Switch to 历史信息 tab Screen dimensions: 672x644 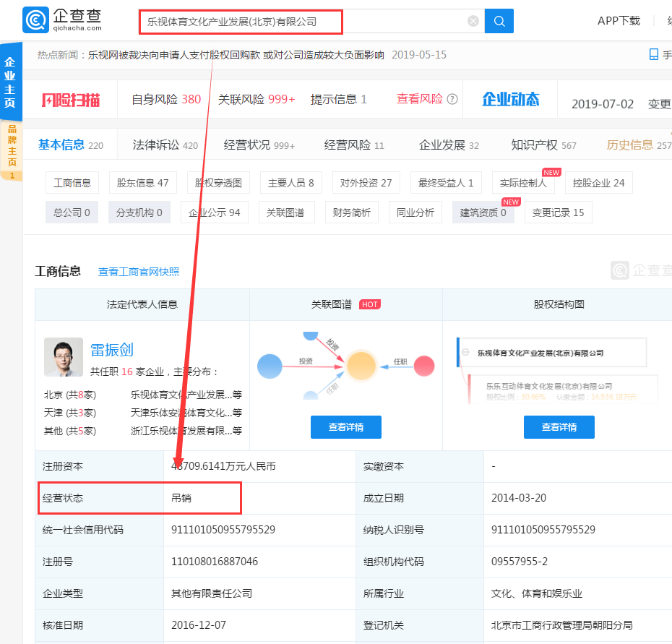tap(639, 145)
